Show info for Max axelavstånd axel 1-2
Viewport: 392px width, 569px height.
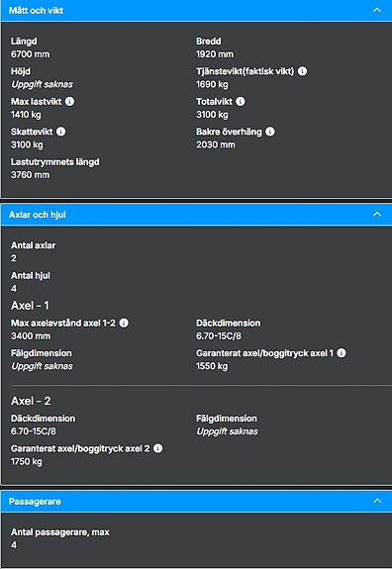pyautogui.click(x=124, y=323)
